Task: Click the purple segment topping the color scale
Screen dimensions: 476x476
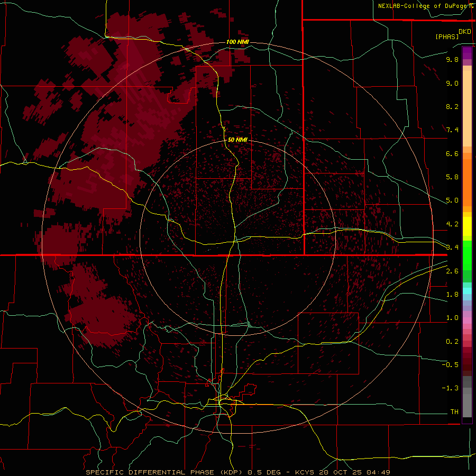Action: pyautogui.click(x=467, y=53)
